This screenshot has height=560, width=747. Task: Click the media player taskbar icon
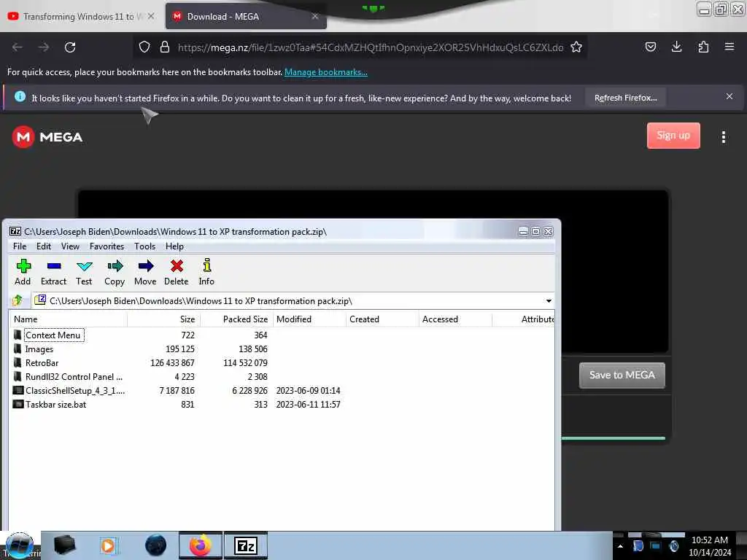[109, 545]
